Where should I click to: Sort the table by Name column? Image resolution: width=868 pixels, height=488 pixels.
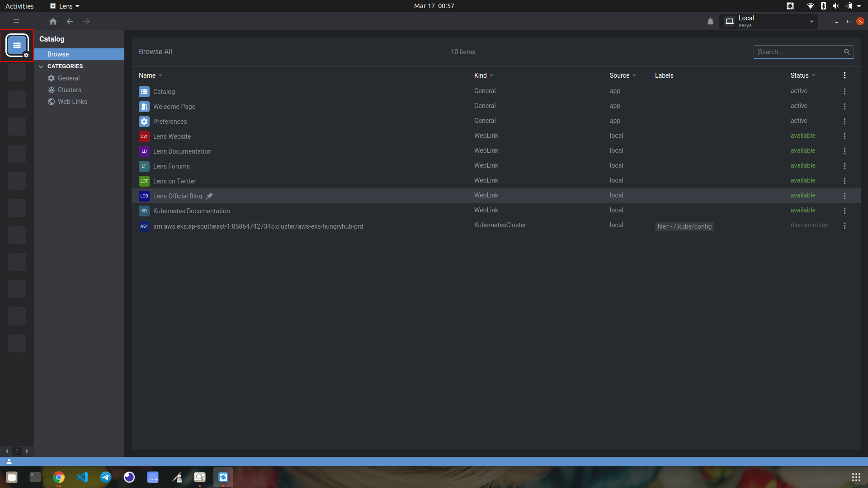(147, 75)
